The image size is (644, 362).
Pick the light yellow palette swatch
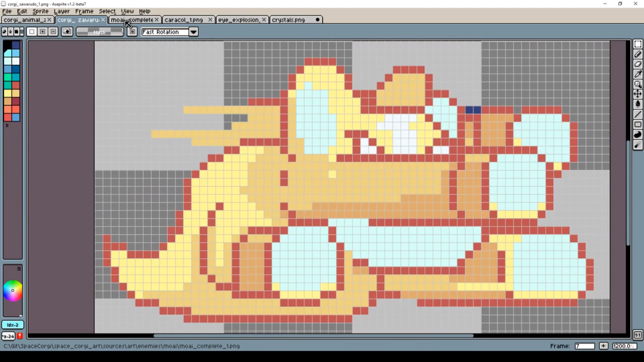[7, 93]
